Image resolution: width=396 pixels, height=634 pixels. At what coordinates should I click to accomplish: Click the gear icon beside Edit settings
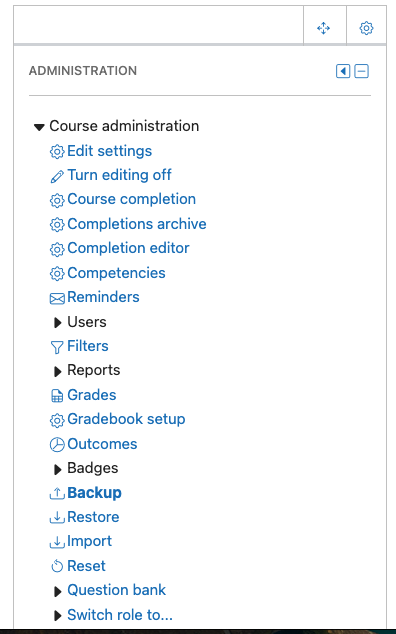click(x=57, y=152)
